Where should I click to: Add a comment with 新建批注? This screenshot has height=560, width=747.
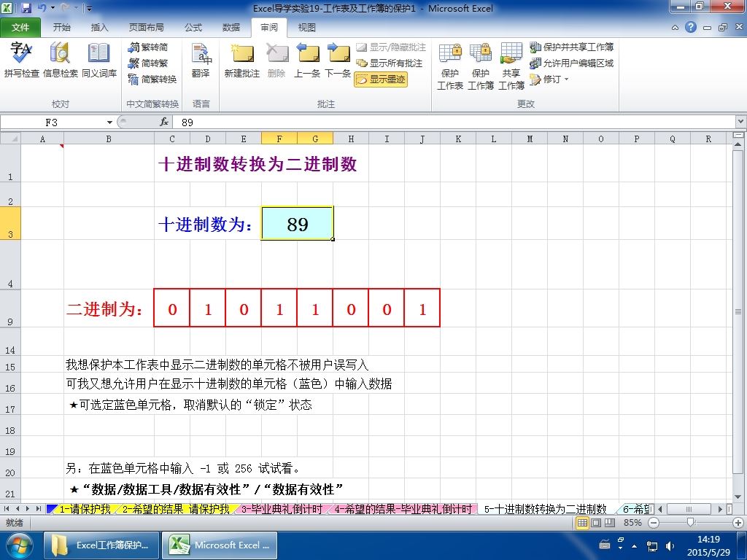coord(241,60)
